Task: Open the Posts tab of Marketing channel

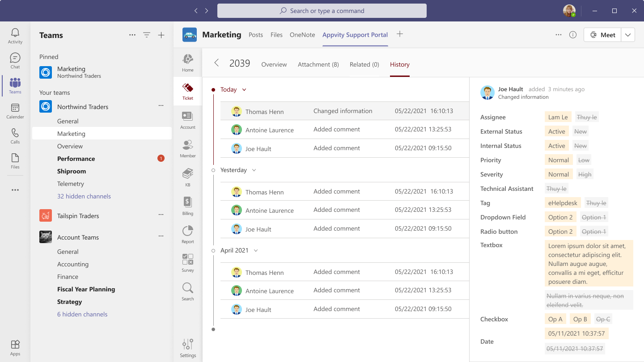Action: [256, 34]
